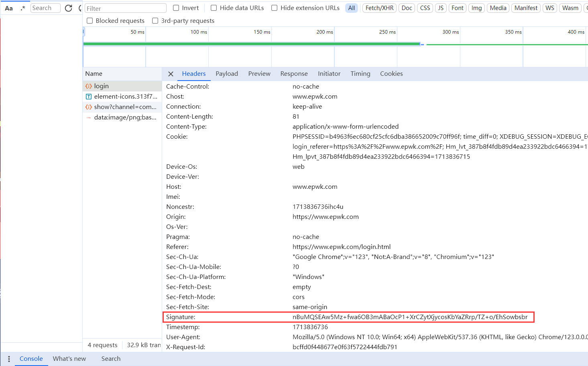
Task: Click the 400 ms timeline marker
Action: [x=576, y=32]
